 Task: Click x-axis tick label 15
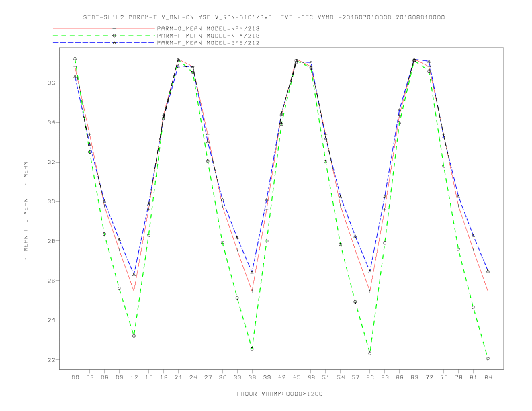pos(148,377)
